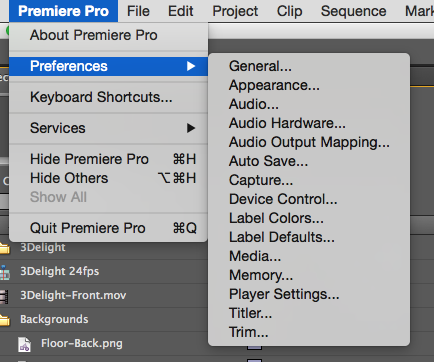This screenshot has height=362, width=434.
Task: Open Label Defaults... preferences
Action: (x=309, y=237)
